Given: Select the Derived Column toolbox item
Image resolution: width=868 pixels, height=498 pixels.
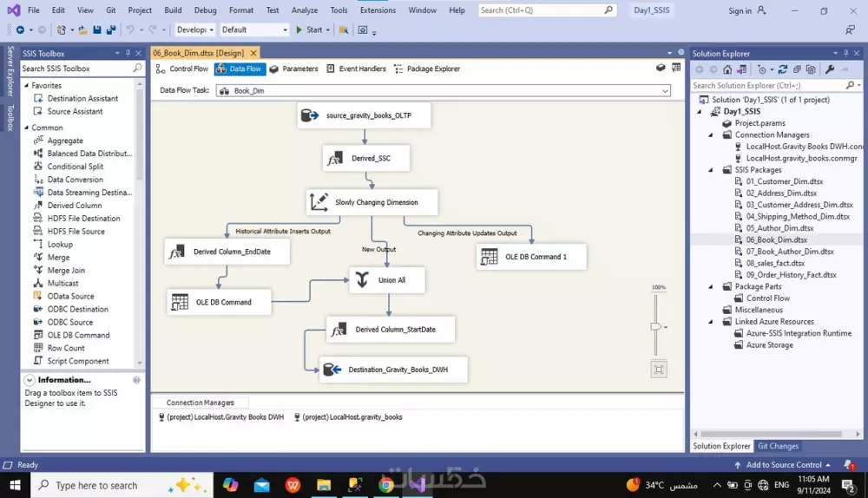Looking at the screenshot, I should 74,206.
